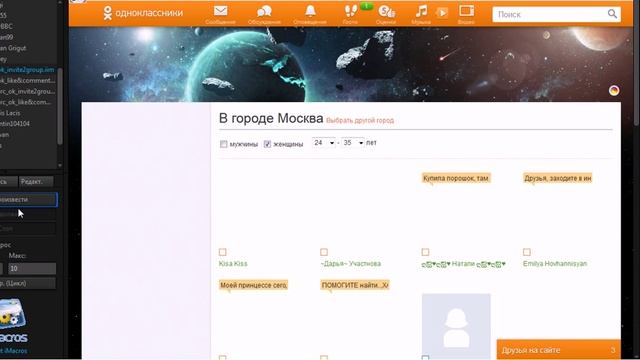Open Натали profile link
Image resolution: width=640 pixels, height=360 pixels.
coord(464,264)
